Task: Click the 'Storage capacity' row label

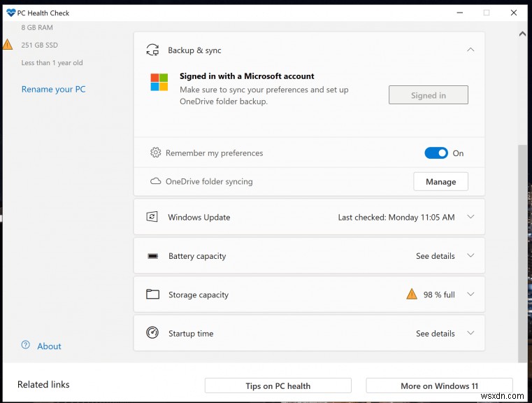Action: pyautogui.click(x=199, y=295)
